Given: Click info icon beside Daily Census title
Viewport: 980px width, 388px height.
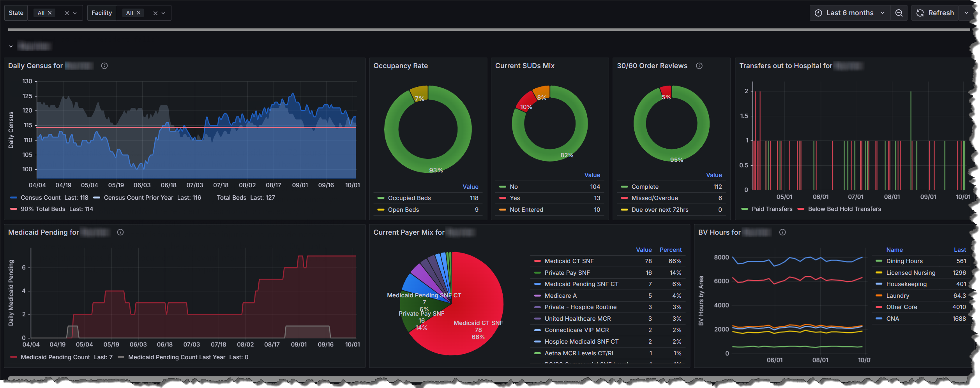Looking at the screenshot, I should (x=104, y=66).
